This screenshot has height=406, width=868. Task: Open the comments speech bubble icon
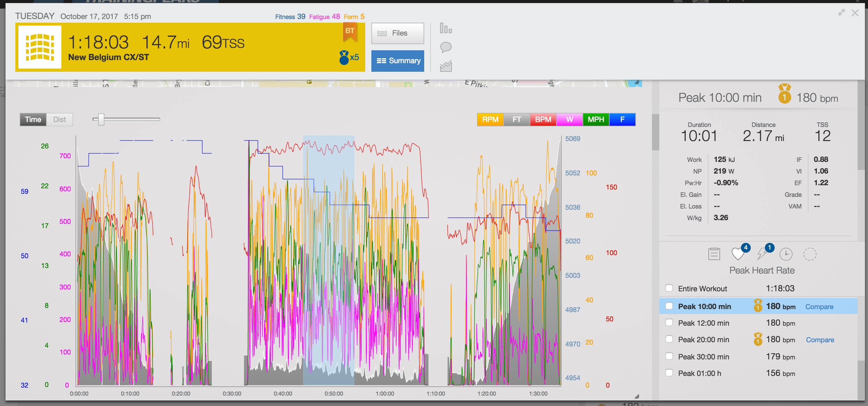pos(445,47)
